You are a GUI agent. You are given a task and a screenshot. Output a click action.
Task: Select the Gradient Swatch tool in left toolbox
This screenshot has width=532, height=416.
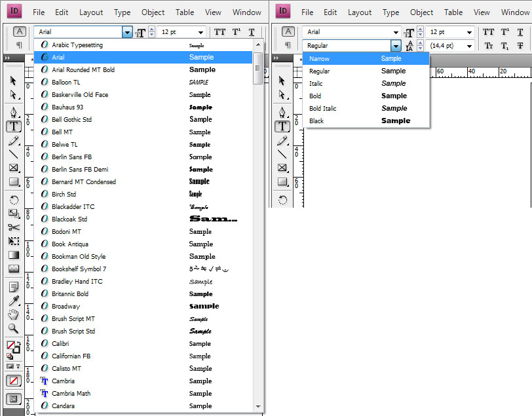[13, 255]
